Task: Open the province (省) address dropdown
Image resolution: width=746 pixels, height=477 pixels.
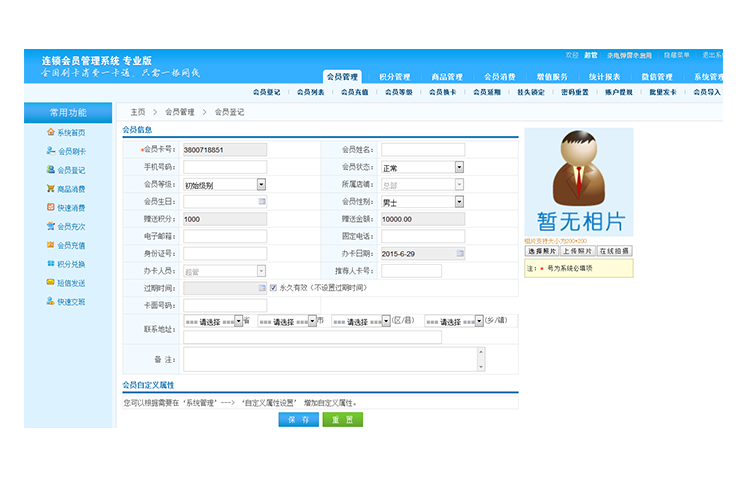Action: point(238,321)
